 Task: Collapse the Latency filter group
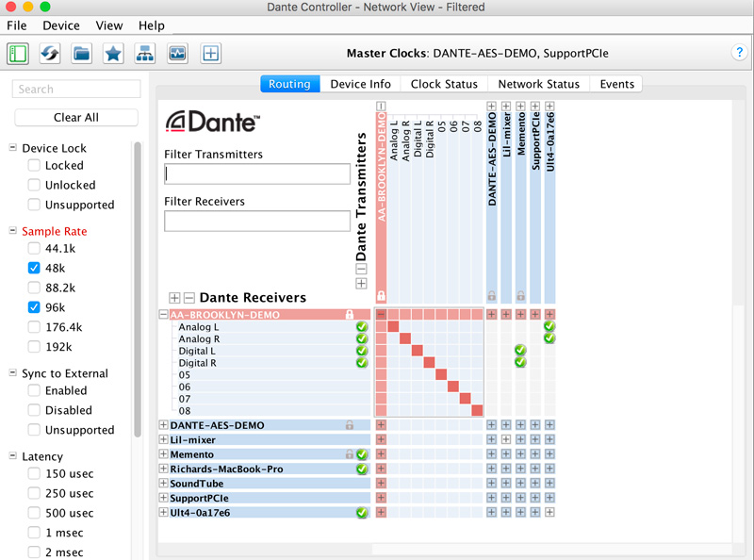pos(13,455)
